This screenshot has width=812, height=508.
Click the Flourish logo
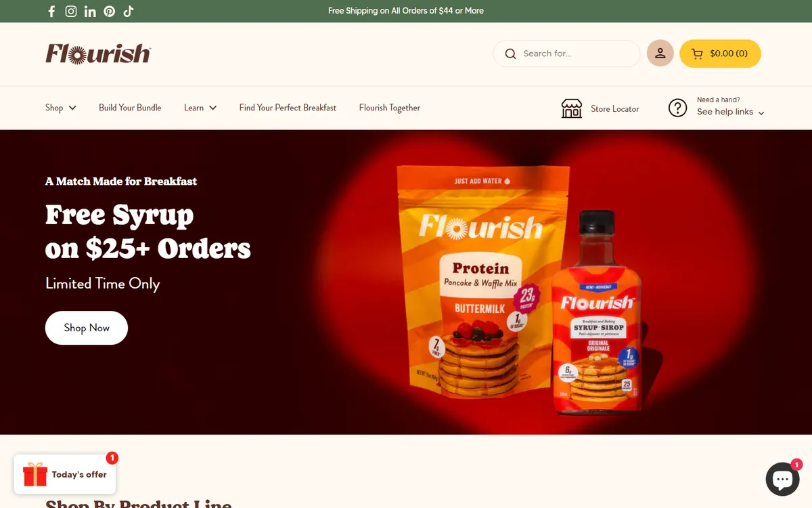[x=98, y=54]
